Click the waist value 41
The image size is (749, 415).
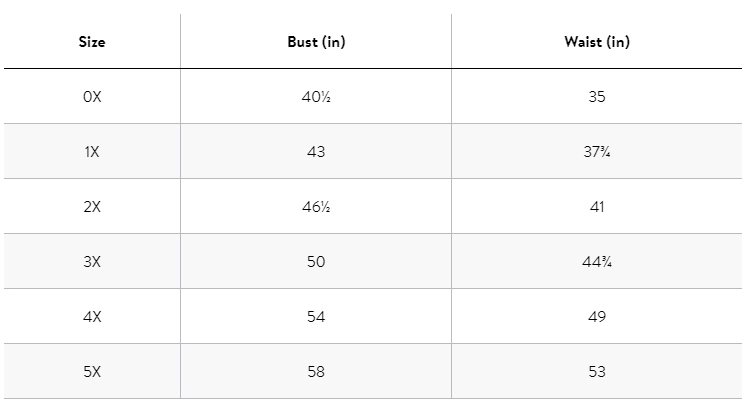coord(597,207)
